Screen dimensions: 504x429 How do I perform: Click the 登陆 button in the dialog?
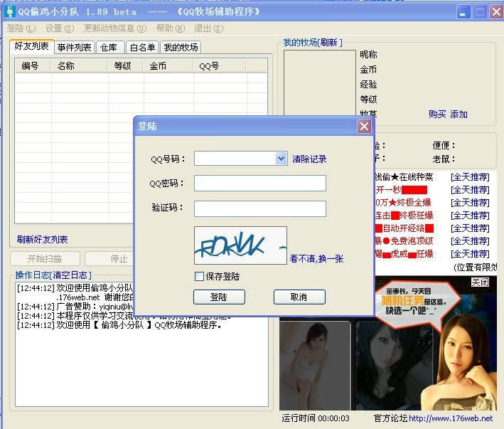tap(219, 297)
